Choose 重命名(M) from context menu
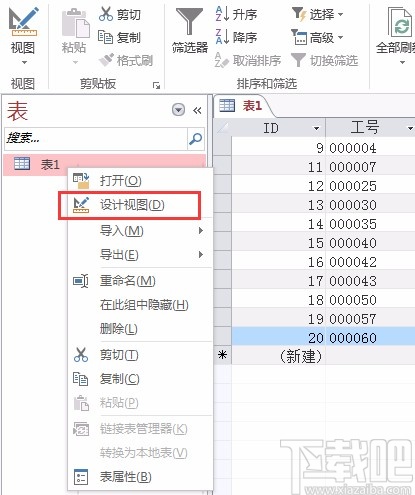 tap(140, 281)
